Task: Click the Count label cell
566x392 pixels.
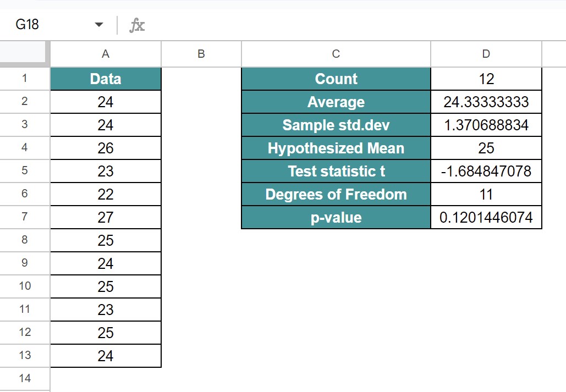Action: click(336, 79)
